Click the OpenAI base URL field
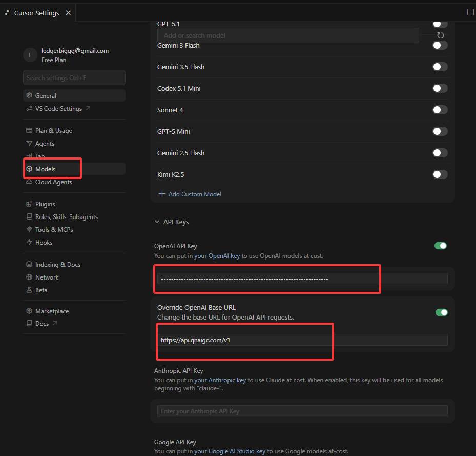Image resolution: width=476 pixels, height=456 pixels. tap(302, 340)
